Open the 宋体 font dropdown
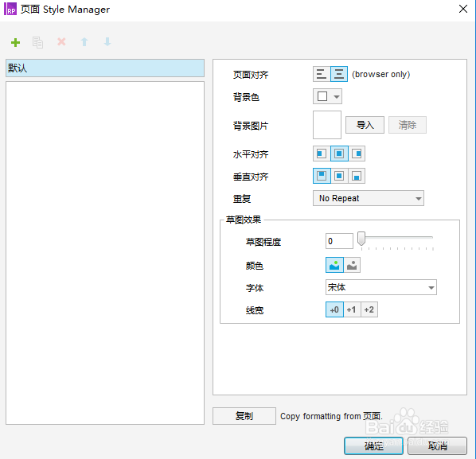The image size is (476, 459). coord(381,287)
